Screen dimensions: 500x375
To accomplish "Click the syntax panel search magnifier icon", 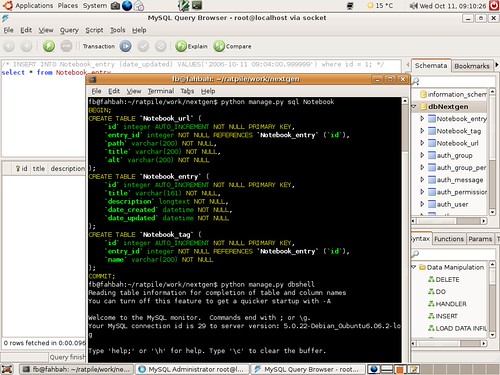I will coord(415,254).
